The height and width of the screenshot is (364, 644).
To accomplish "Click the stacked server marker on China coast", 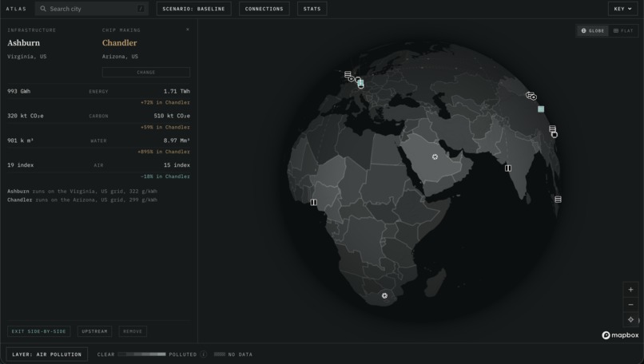I will (x=552, y=129).
